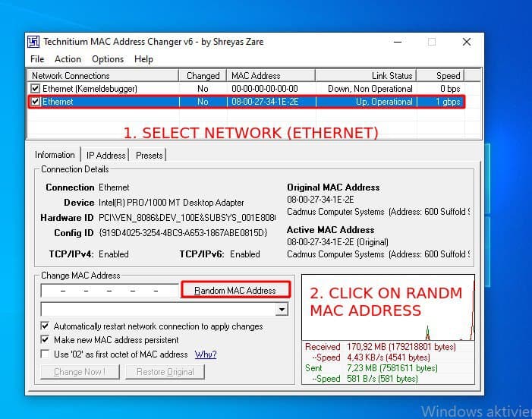Open the File menu

[x=37, y=59]
